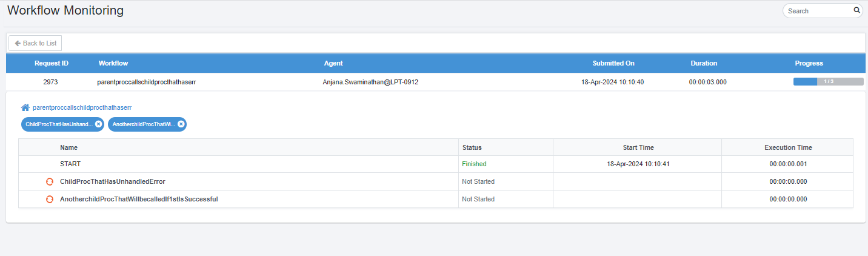Click the Status column header
Viewport: 868px width, 256px height.
point(472,147)
